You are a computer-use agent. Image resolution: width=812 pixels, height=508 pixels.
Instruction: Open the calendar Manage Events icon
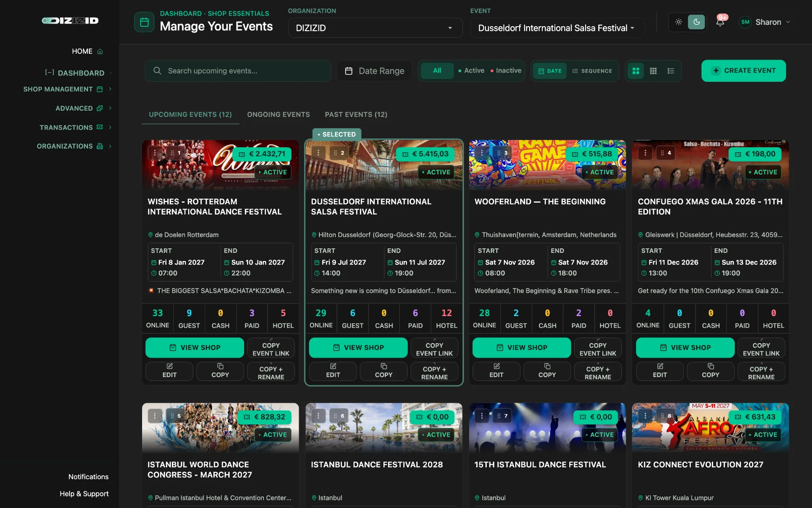coord(144,22)
